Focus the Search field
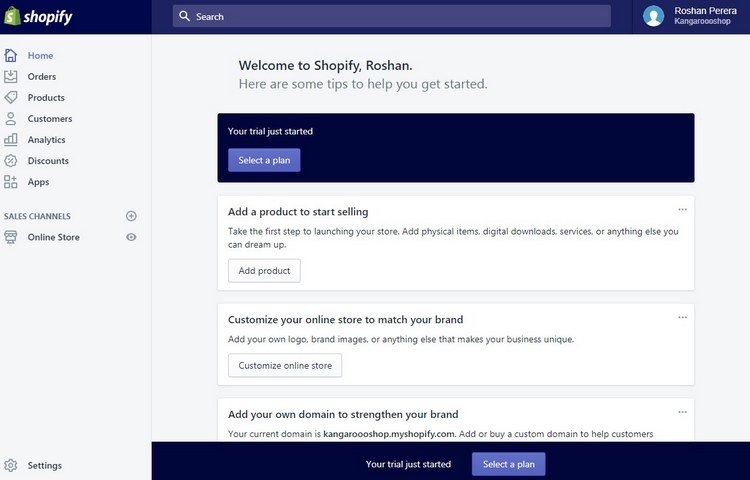 coord(392,16)
